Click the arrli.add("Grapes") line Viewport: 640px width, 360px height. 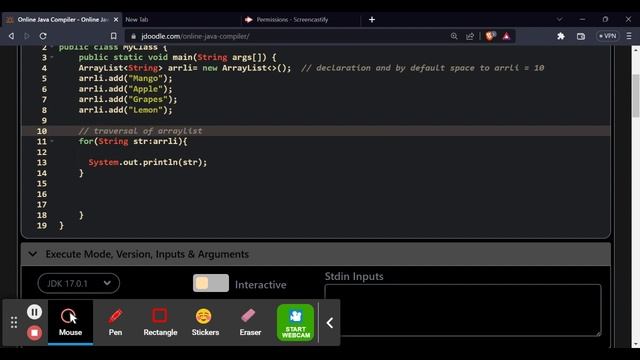(x=128, y=99)
